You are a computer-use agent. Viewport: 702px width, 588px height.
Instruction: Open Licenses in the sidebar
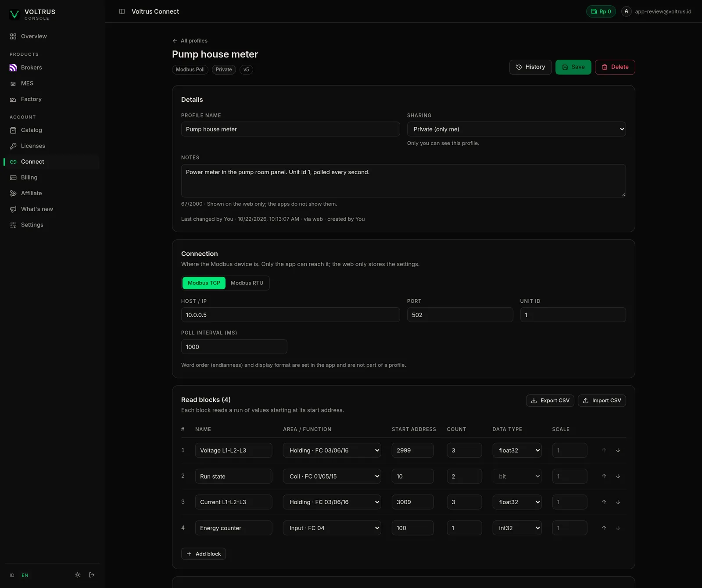(x=52, y=146)
